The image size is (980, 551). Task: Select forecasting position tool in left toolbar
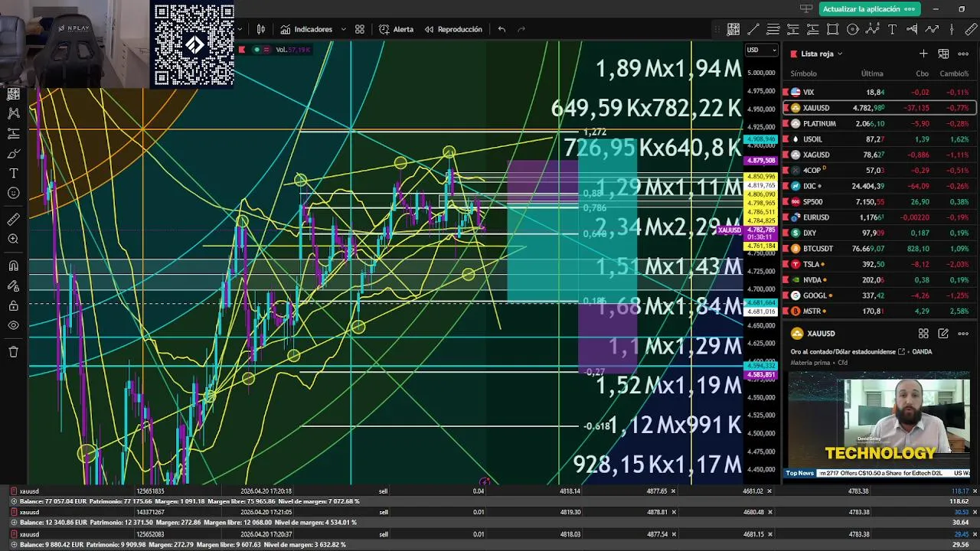[13, 133]
